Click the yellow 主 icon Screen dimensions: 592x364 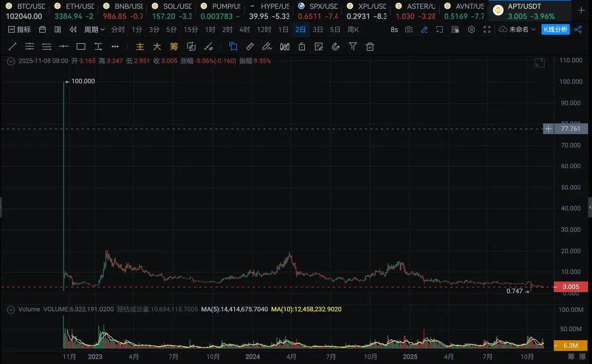[140, 47]
